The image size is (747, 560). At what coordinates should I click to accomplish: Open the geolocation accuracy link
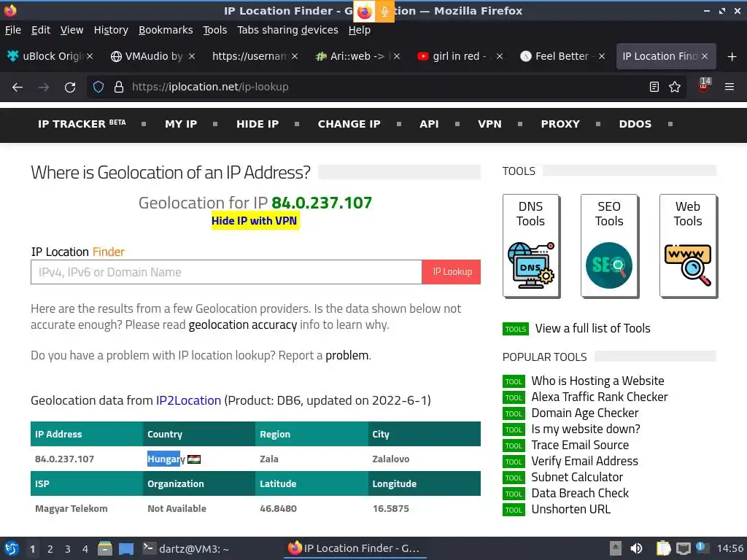(243, 325)
